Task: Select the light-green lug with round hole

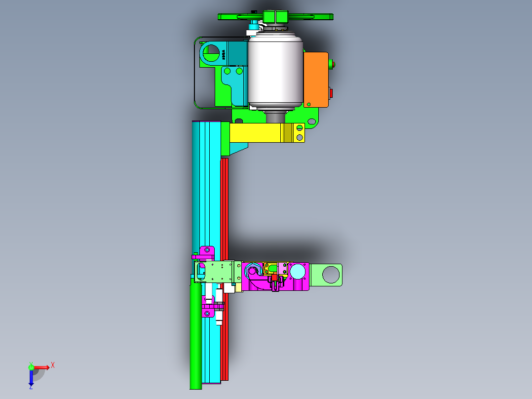Action: tap(326, 275)
